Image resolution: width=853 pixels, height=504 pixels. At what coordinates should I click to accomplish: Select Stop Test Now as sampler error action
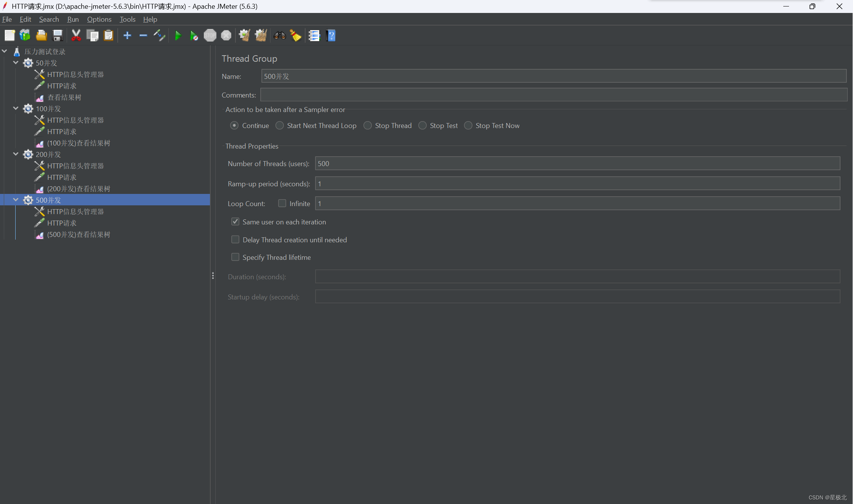(468, 125)
